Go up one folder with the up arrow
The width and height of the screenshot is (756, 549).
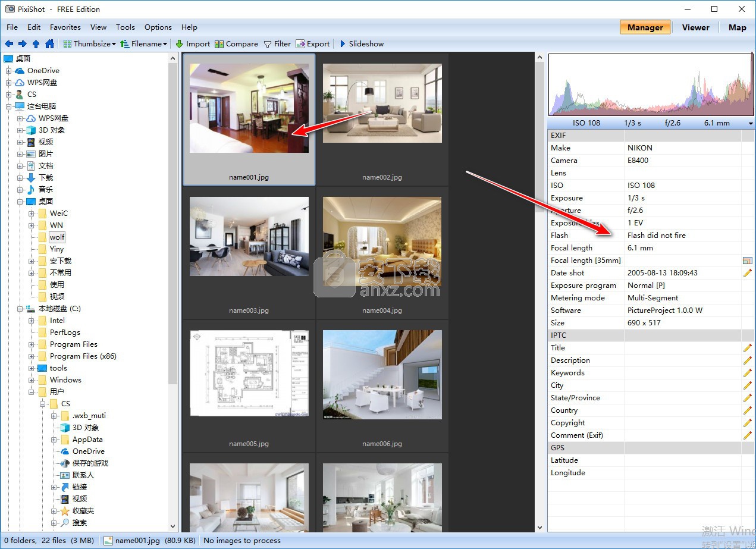point(36,44)
